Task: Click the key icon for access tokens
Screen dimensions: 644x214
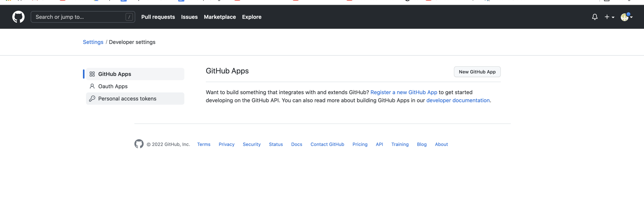Action: pyautogui.click(x=92, y=99)
